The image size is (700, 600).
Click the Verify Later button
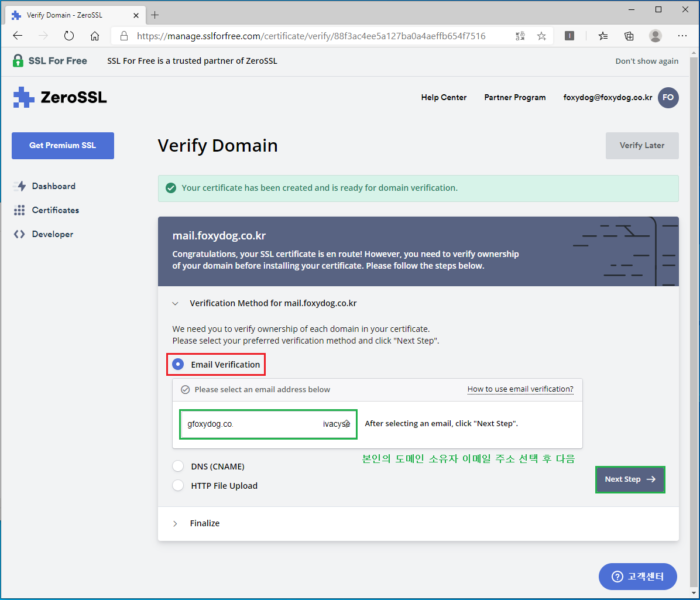click(642, 146)
